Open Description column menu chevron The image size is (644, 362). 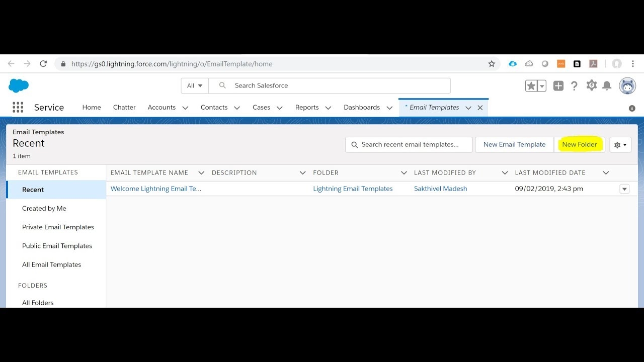[x=302, y=172]
